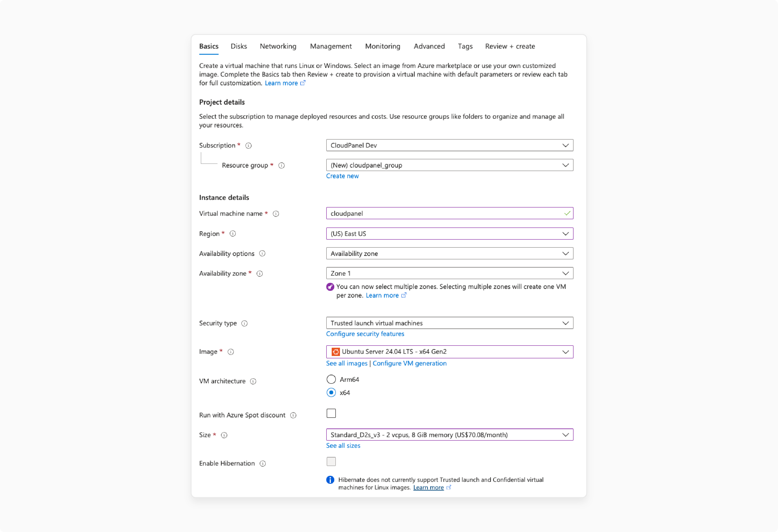Screen dimensions: 778x532
Task: Click the blue info icon beside Hibernate notice
Action: 330,480
